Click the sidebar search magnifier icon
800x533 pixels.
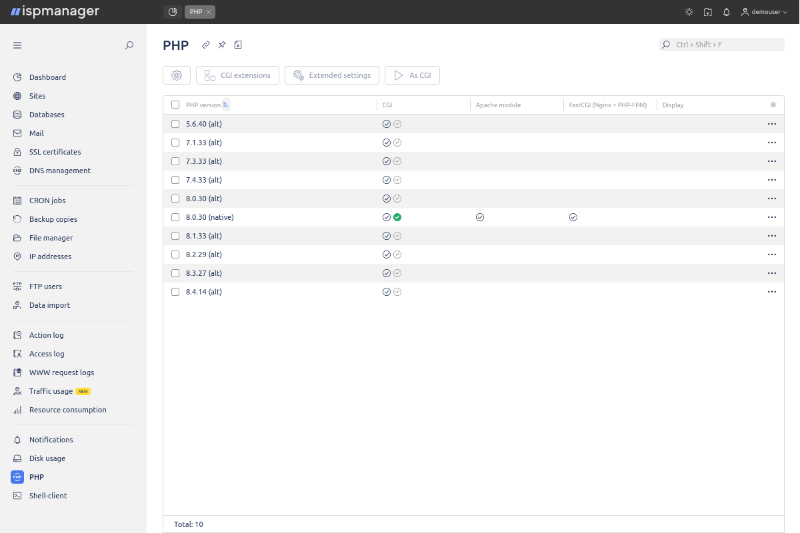tap(129, 45)
